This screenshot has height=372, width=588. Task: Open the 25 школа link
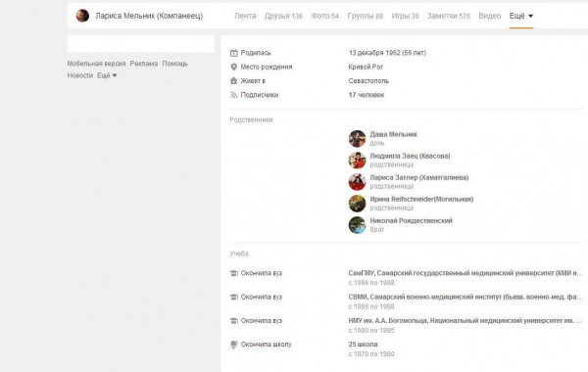(x=363, y=345)
